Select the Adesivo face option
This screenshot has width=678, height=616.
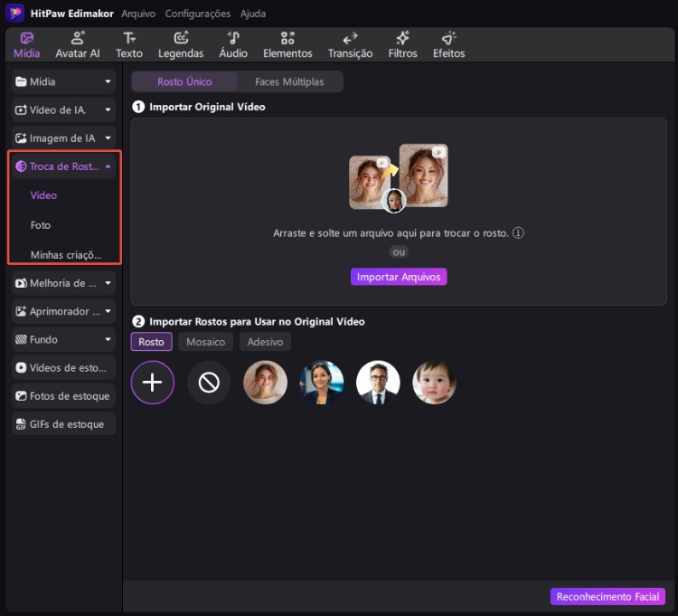tap(265, 342)
